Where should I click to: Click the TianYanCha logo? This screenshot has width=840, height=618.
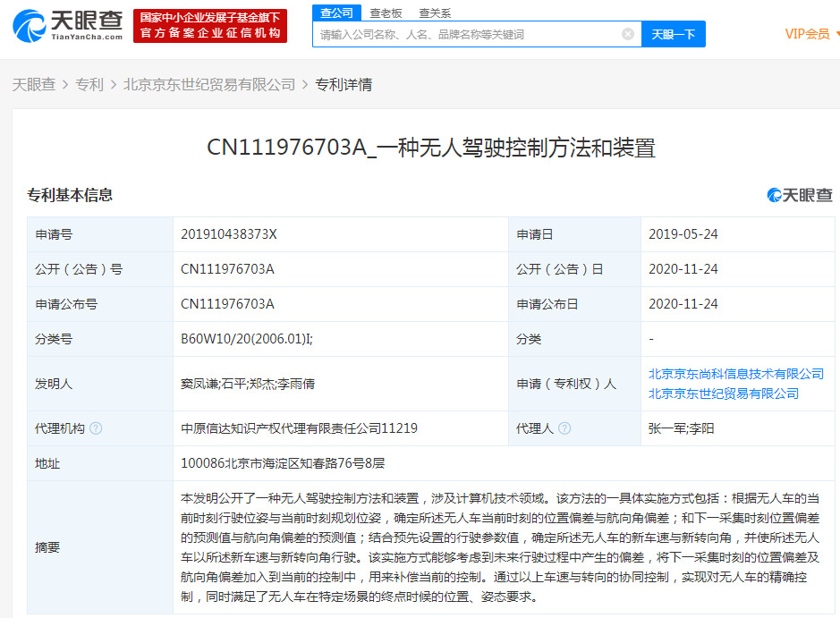(68, 25)
